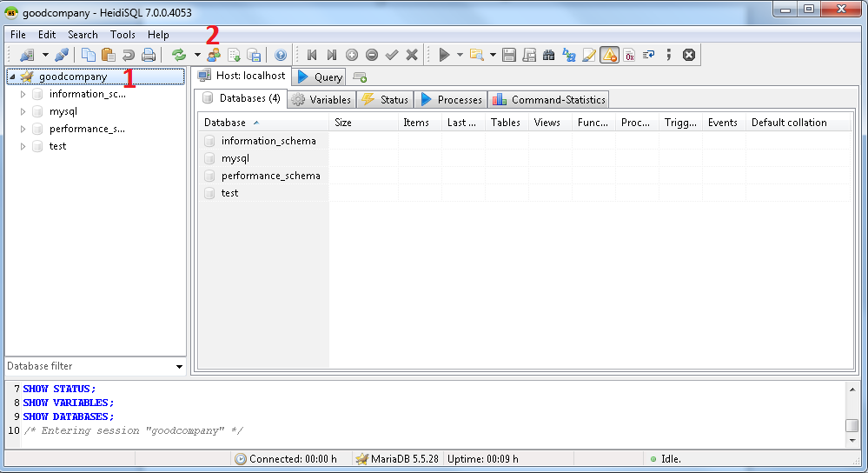Click the Save as snippet icon

[x=529, y=55]
